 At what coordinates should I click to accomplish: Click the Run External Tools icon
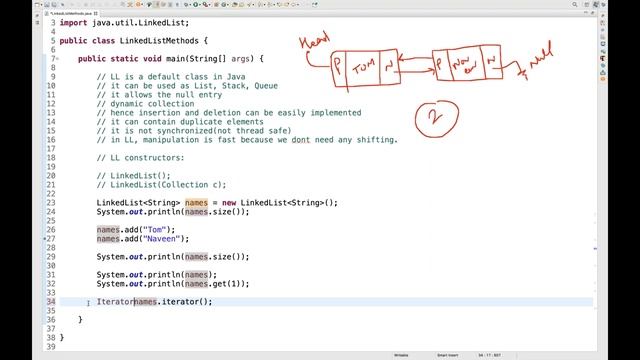click(x=205, y=4)
